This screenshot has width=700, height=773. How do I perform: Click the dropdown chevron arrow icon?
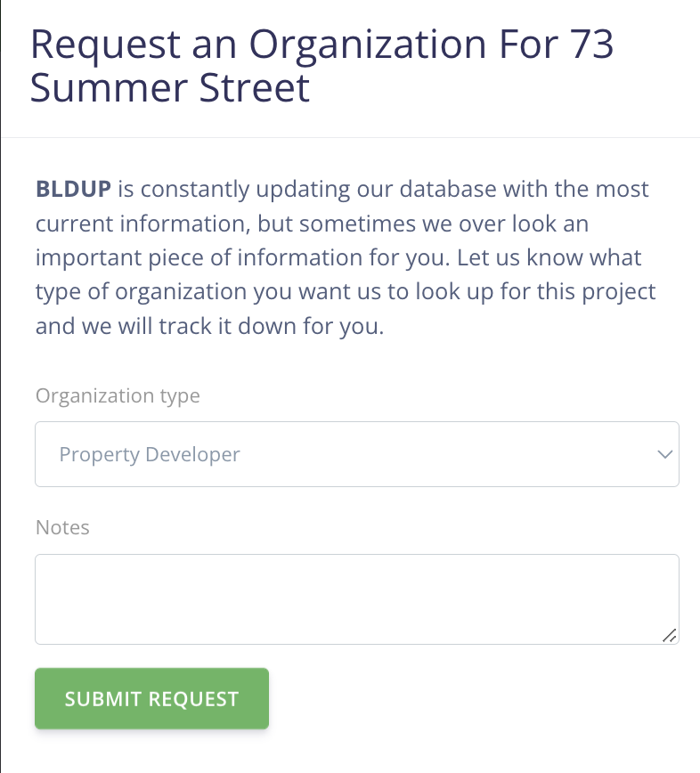664,454
